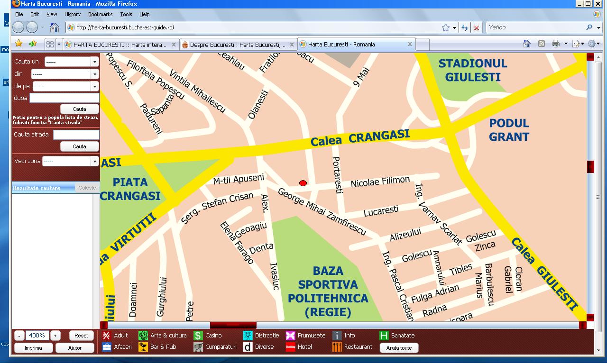The image size is (607, 364).
Task: Open the 'de pe' dropdown list
Action: 65,87
